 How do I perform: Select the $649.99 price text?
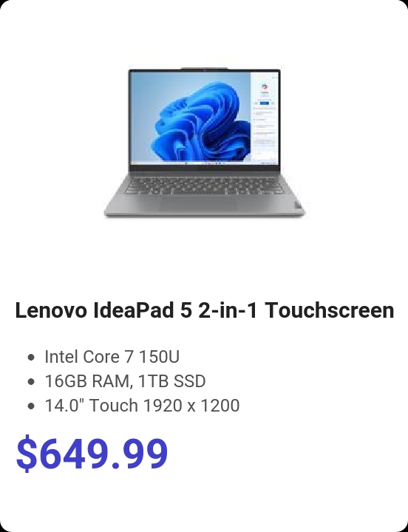(92, 454)
